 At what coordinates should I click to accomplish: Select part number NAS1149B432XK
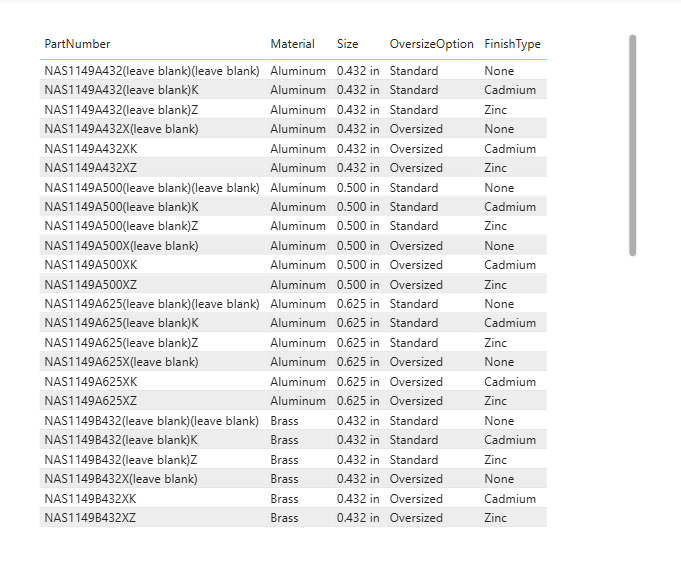coord(90,499)
